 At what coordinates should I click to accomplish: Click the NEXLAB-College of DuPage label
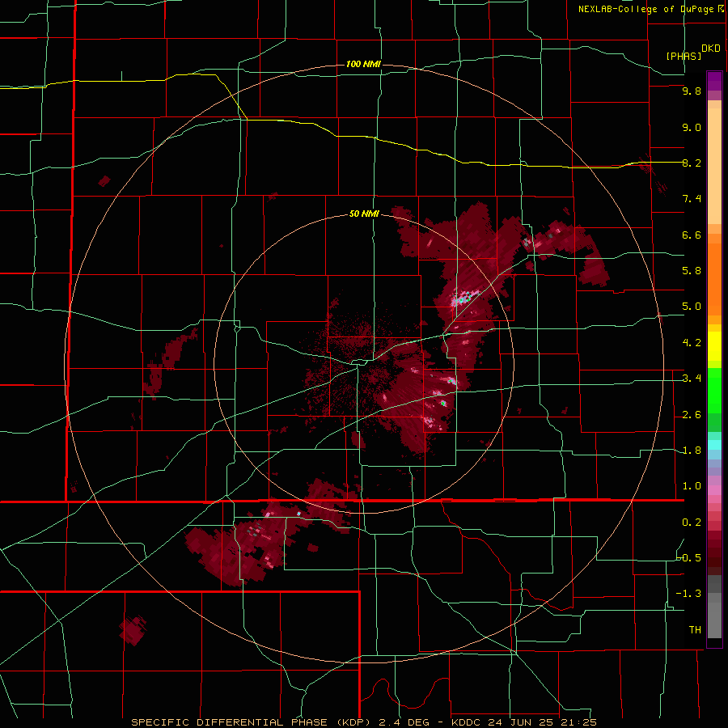pyautogui.click(x=650, y=9)
